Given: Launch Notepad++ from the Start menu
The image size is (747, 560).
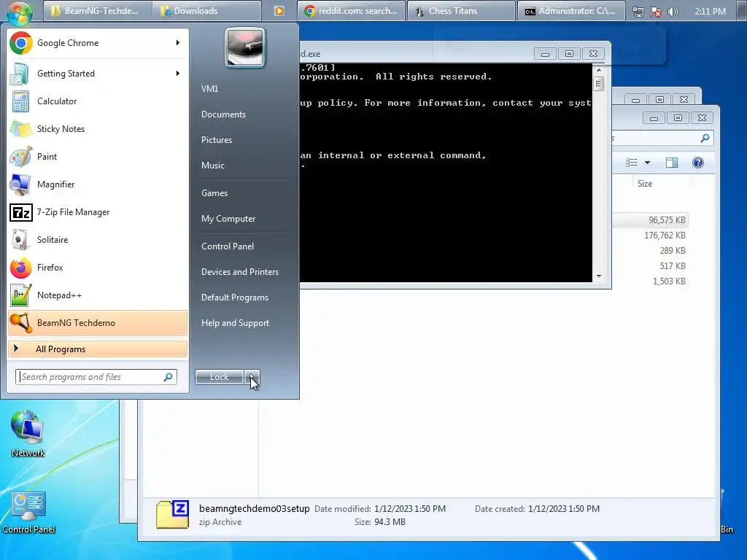Looking at the screenshot, I should tap(98, 295).
